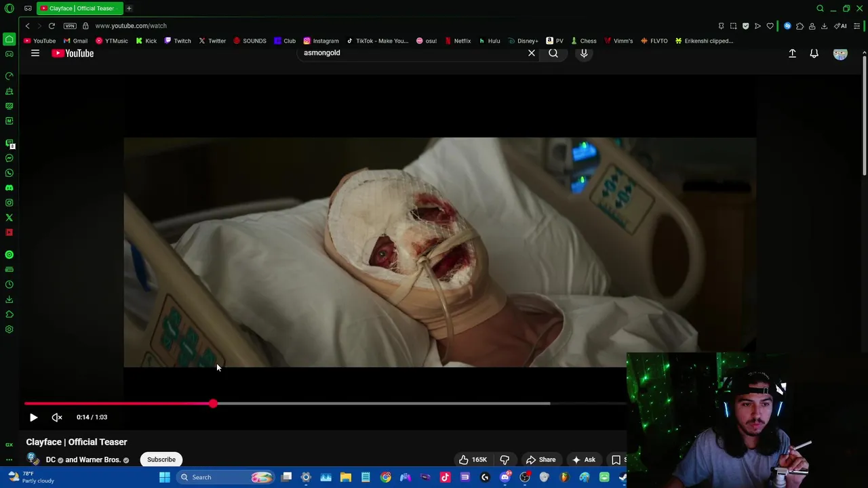Viewport: 868px width, 488px height.
Task: Open the DC channel avatar
Action: [33, 460]
